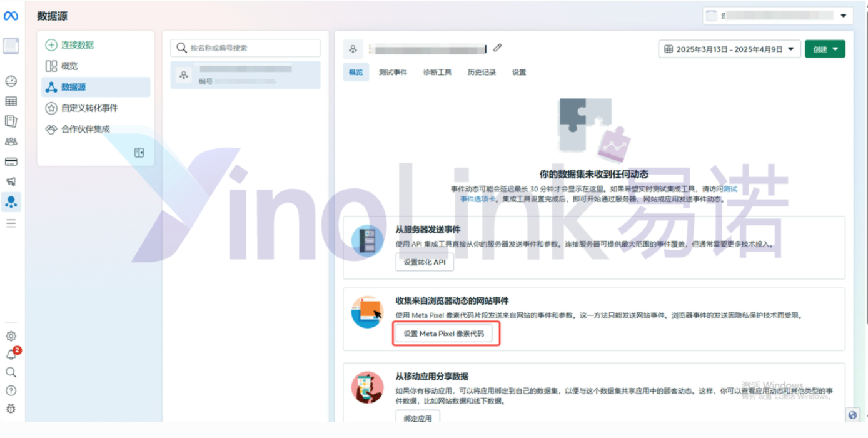Image resolution: width=868 pixels, height=438 pixels.
Task: Open the green 创建 dropdown button
Action: coord(824,49)
